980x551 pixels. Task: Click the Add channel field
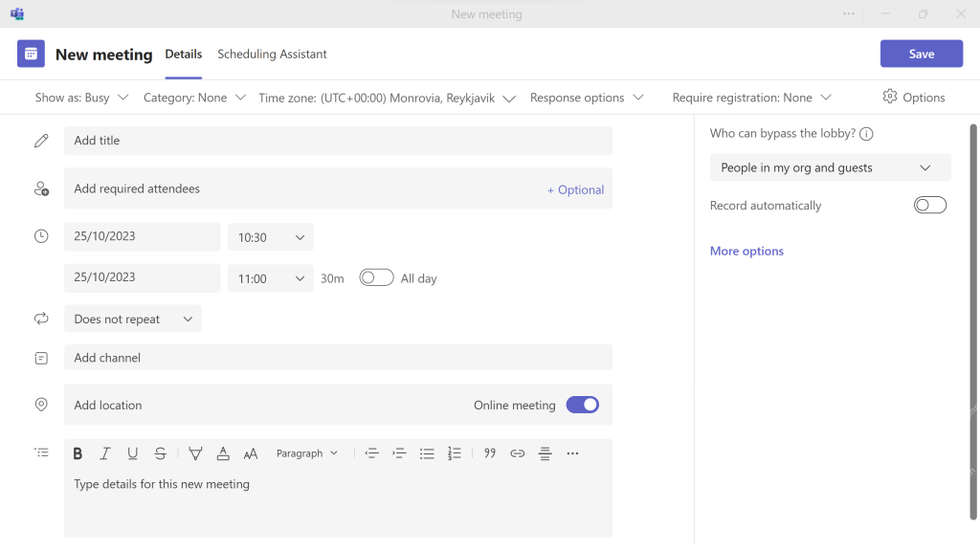tap(338, 358)
